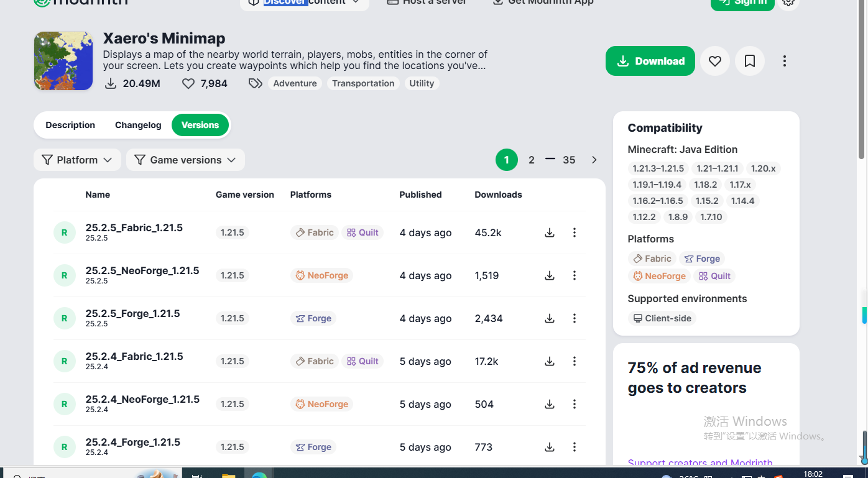
Task: Open the settings gear in the header
Action: tap(788, 2)
